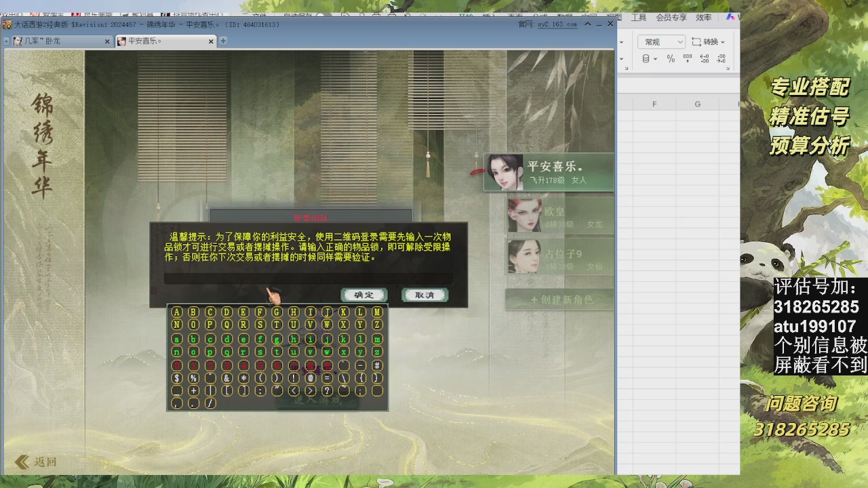
Task: Click the lowercase green a key
Action: (x=177, y=339)
